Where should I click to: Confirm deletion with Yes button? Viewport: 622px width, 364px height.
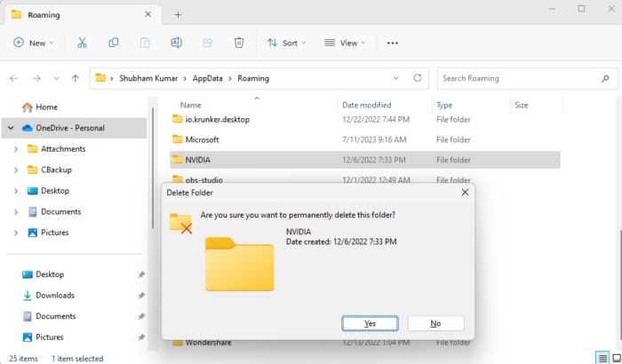370,323
